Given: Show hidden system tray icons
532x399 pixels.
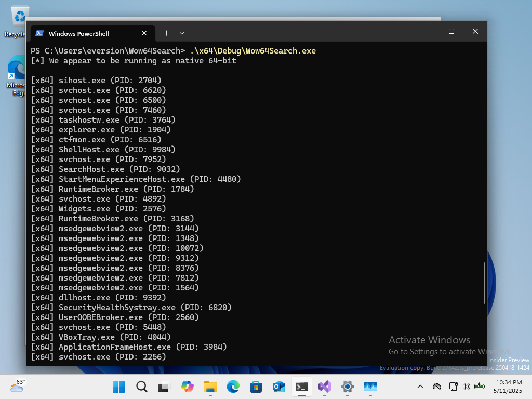Looking at the screenshot, I should pyautogui.click(x=420, y=387).
